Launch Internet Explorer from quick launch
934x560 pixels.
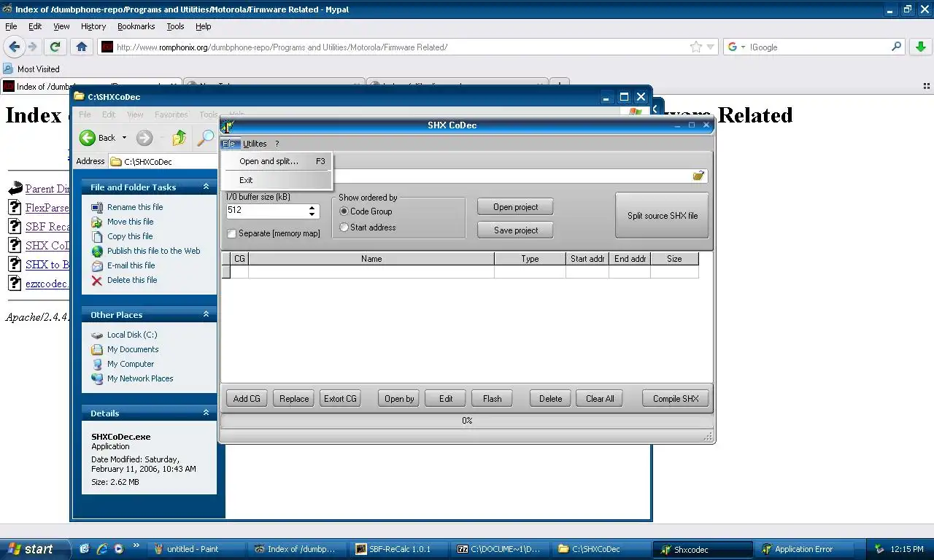102,549
